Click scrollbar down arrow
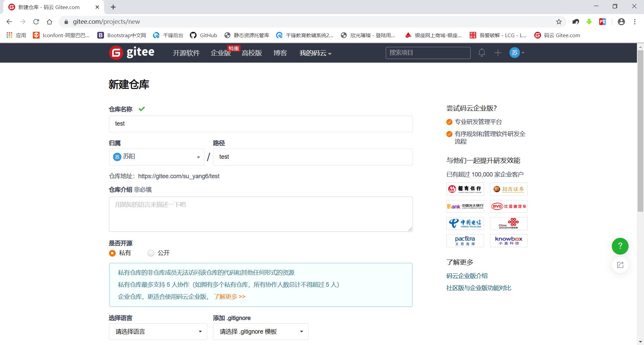 (x=640, y=342)
